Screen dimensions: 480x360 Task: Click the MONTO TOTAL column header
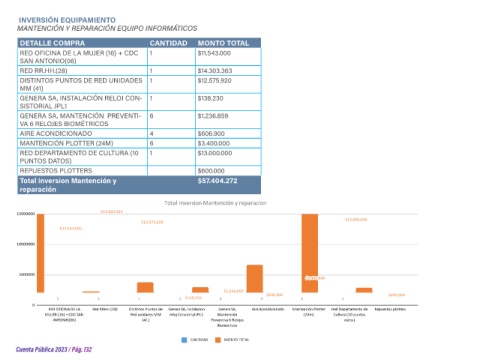pos(223,43)
